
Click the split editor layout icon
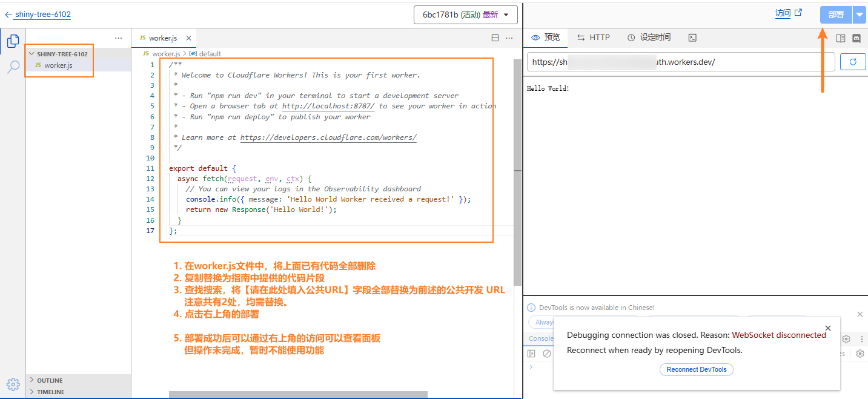pos(495,38)
